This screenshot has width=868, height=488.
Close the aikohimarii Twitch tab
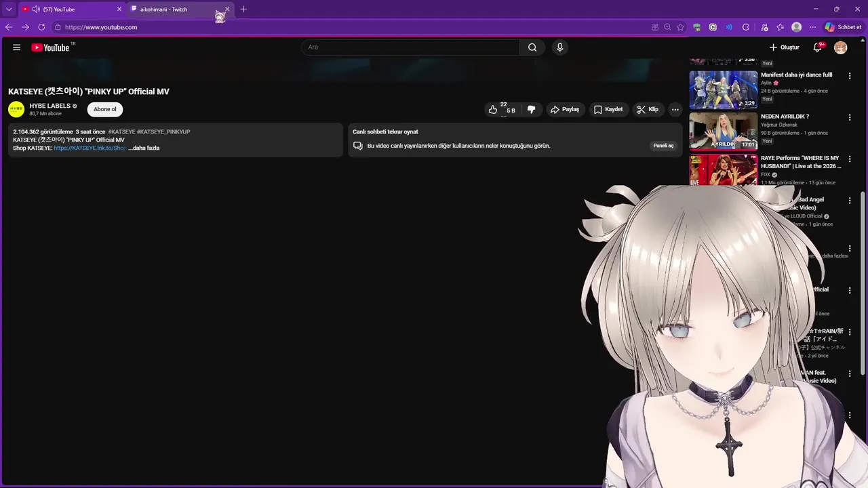coord(227,9)
